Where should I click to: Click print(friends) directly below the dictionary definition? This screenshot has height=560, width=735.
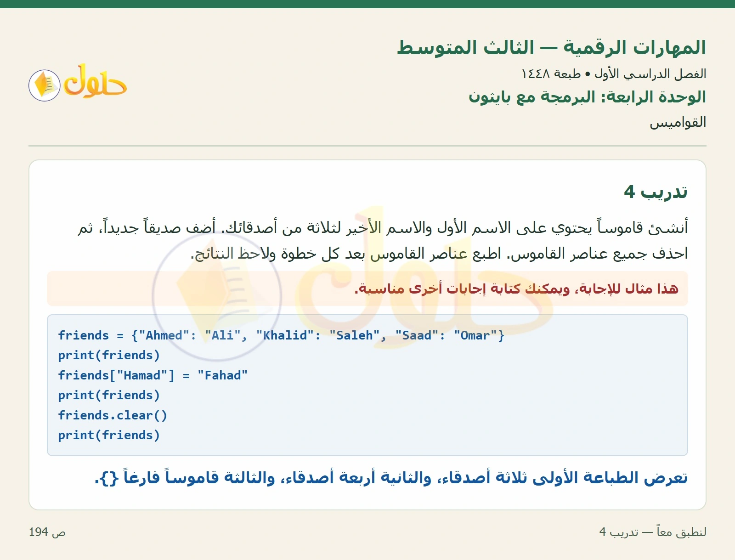click(109, 355)
